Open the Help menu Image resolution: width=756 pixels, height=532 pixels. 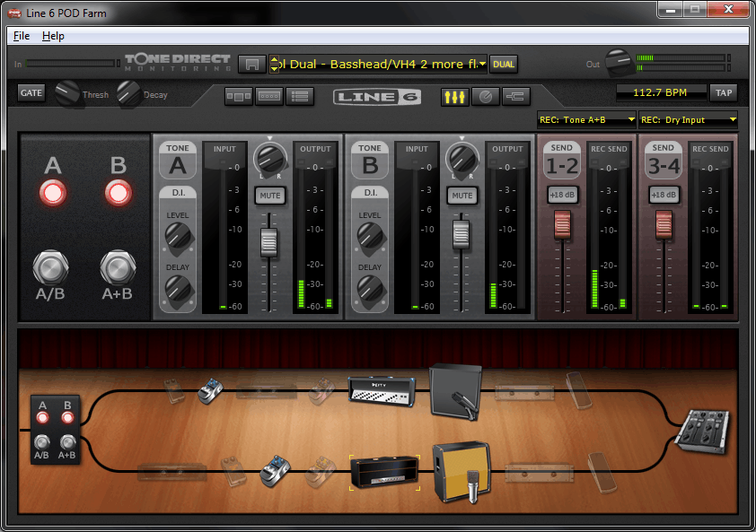53,36
